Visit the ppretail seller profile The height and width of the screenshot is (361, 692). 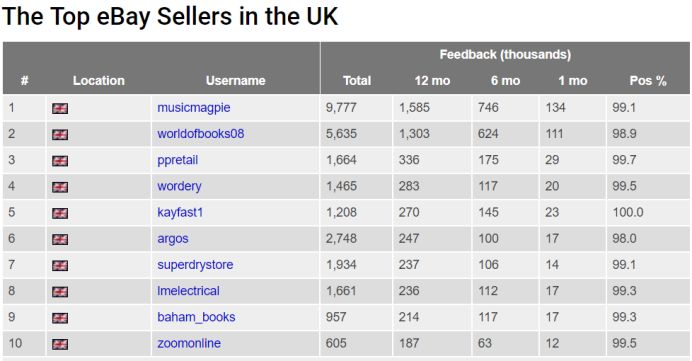click(x=177, y=160)
